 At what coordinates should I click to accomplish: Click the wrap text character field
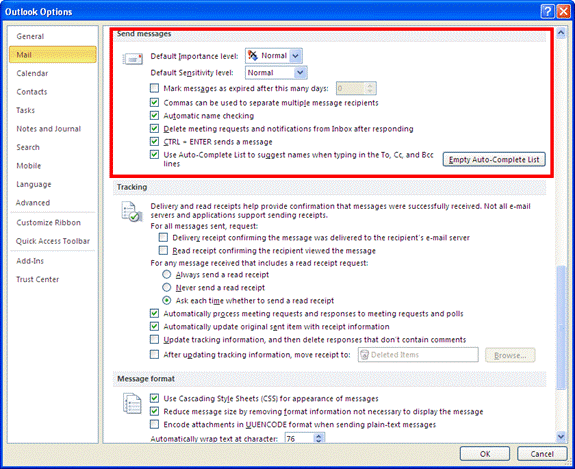pos(300,439)
